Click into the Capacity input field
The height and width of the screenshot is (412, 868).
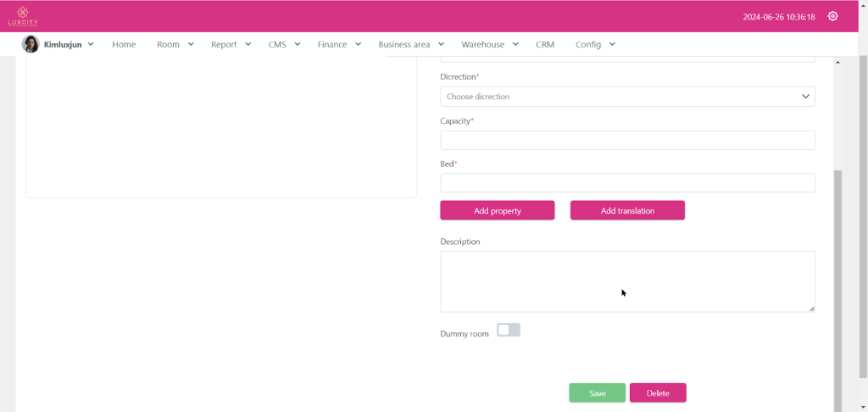pyautogui.click(x=627, y=140)
